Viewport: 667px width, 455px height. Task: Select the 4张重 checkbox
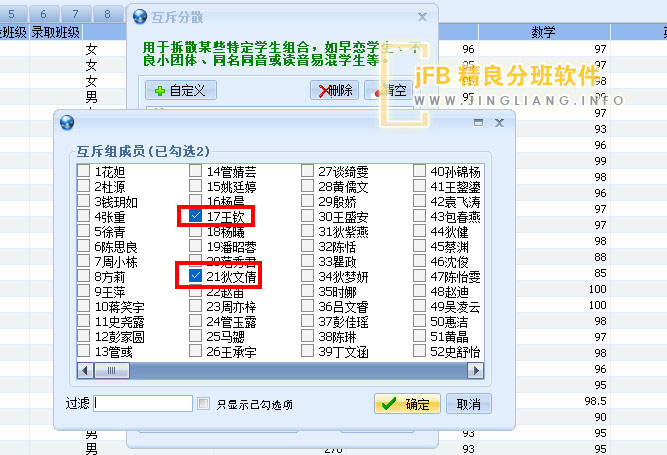pos(83,216)
